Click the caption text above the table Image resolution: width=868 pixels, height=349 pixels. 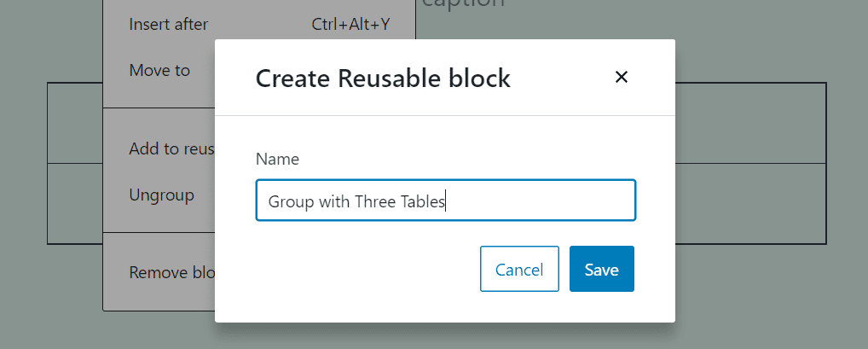click(463, 4)
